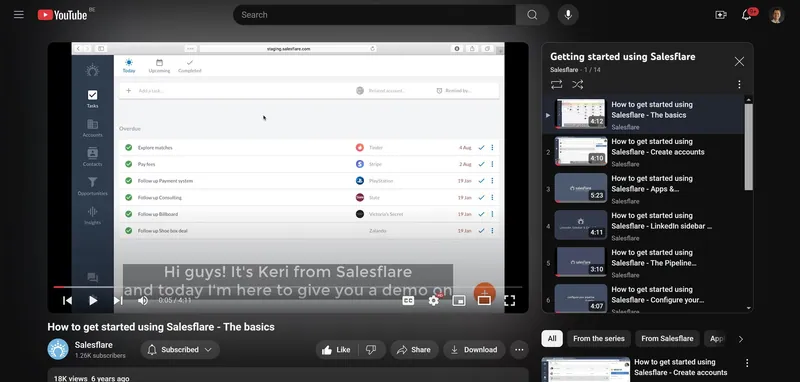
Task: Start voice search with the microphone icon
Action: tap(568, 15)
